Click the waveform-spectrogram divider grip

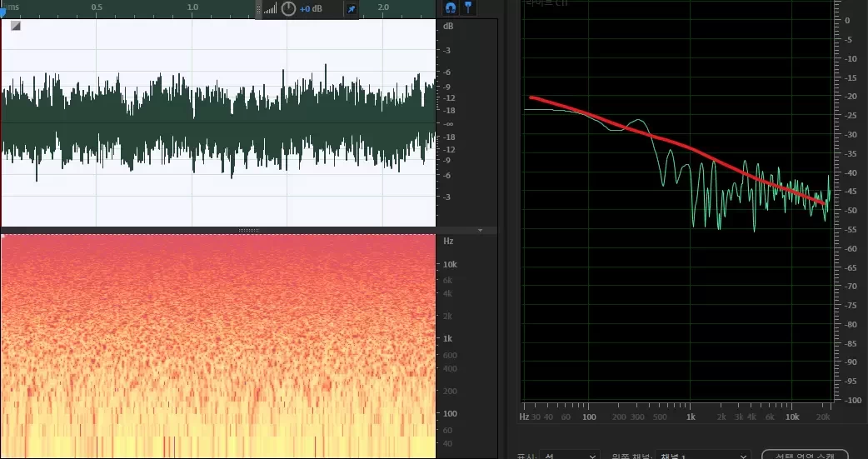(248, 230)
